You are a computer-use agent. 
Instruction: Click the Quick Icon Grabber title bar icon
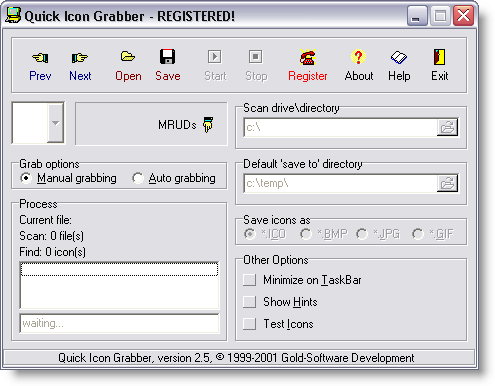click(13, 15)
